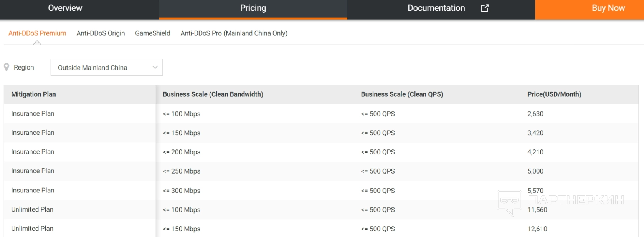Click the Price(USD/Month) column header
Viewport: 644px width, 237px height.
(554, 94)
